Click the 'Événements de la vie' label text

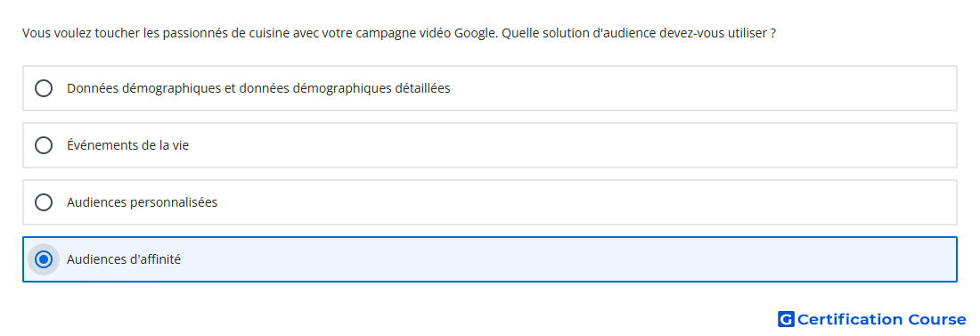coord(127,145)
